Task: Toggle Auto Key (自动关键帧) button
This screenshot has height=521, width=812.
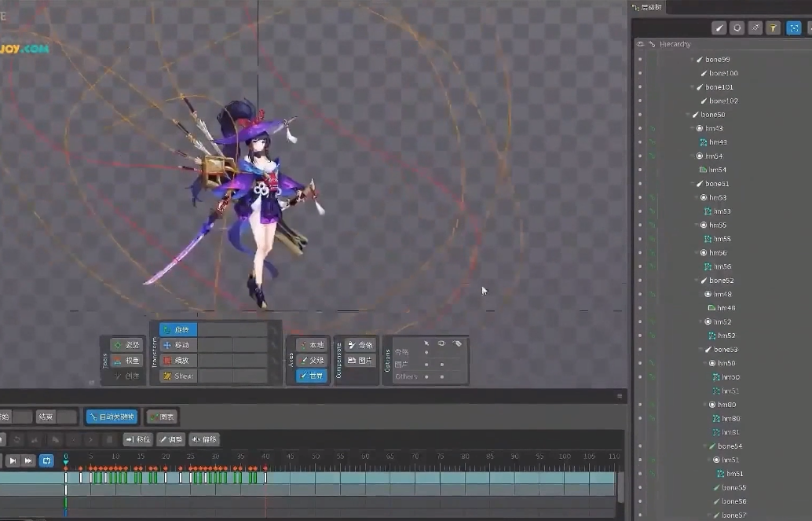Action: 112,416
